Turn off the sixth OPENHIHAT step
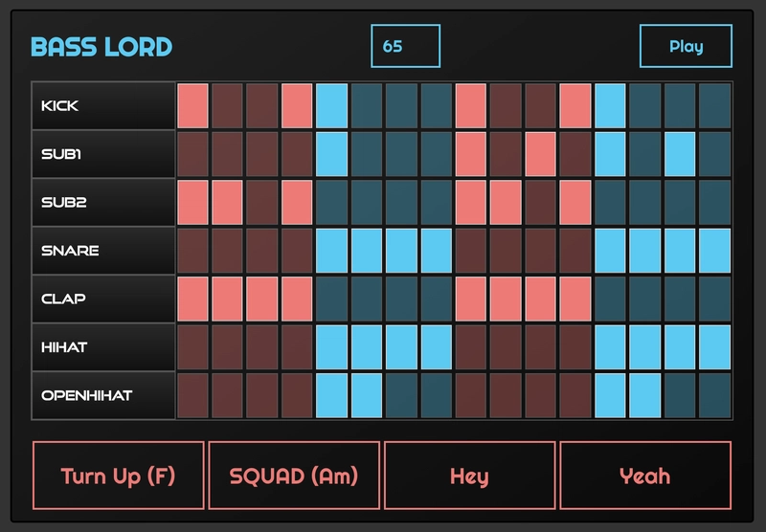This screenshot has height=532, width=766. (x=367, y=394)
